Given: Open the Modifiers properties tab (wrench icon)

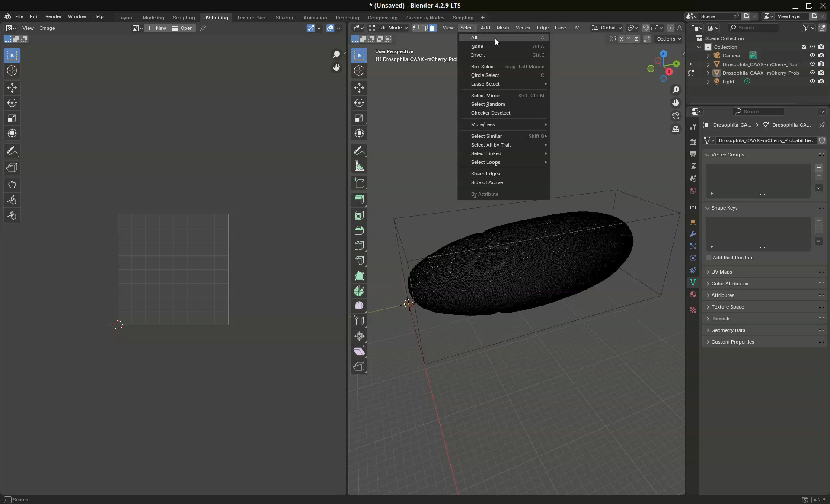Looking at the screenshot, I should coord(693,234).
